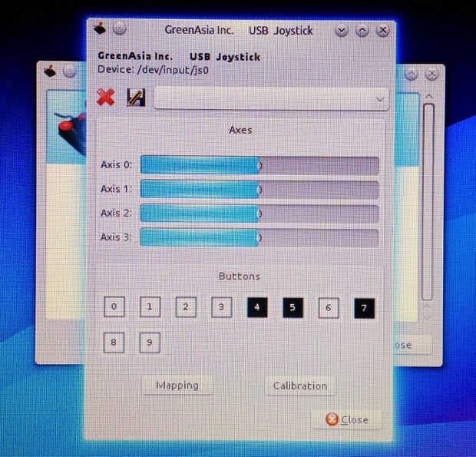Click button indicator 3
This screenshot has height=457, width=476.
pos(222,307)
